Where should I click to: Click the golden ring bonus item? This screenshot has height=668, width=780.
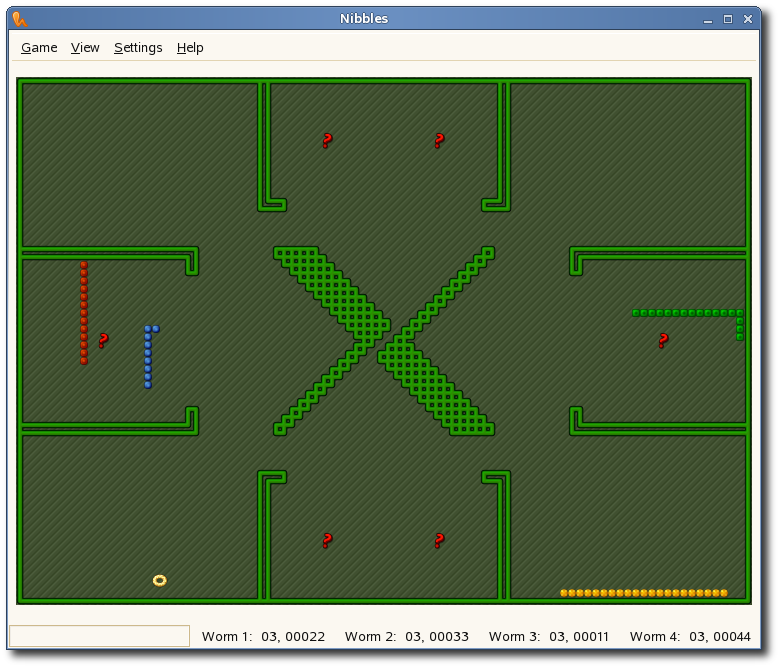[x=160, y=580]
